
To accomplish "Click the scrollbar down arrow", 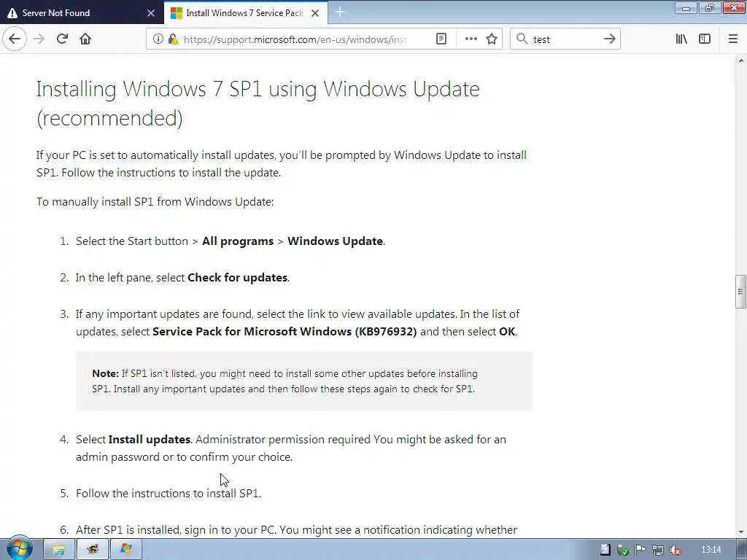I will tap(741, 532).
